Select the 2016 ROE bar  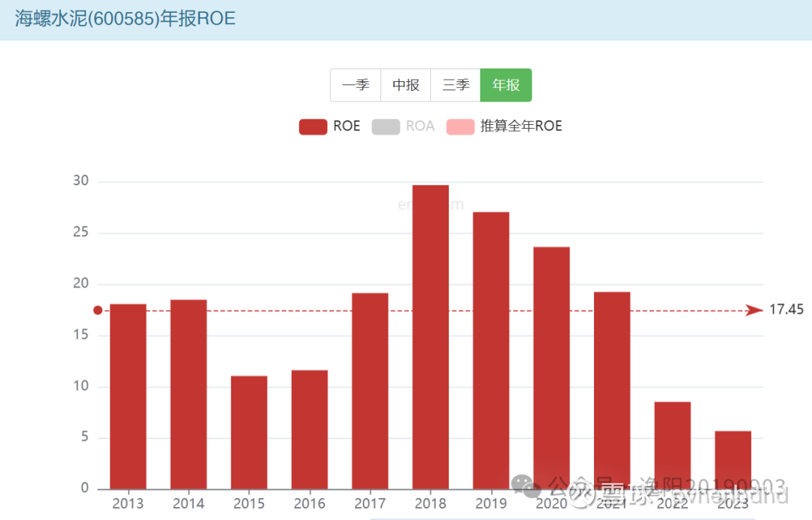coord(310,430)
